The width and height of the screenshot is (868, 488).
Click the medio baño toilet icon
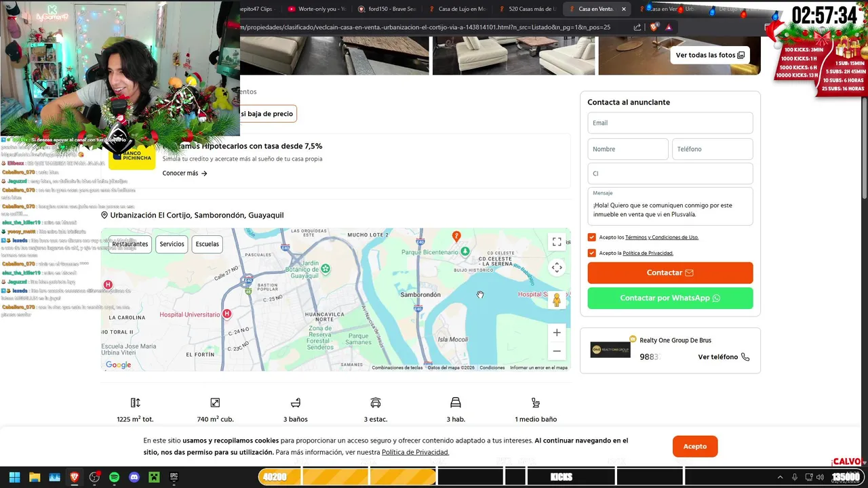[536, 403]
